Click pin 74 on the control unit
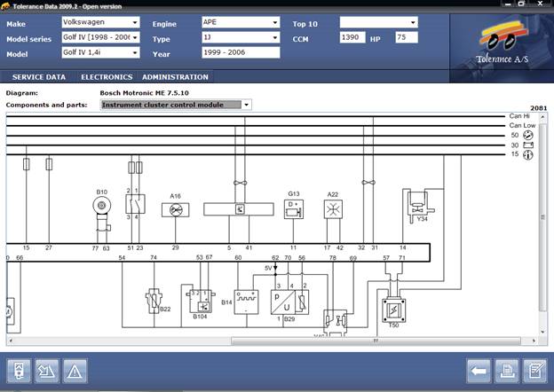This screenshot has width=554, height=392. (154, 257)
